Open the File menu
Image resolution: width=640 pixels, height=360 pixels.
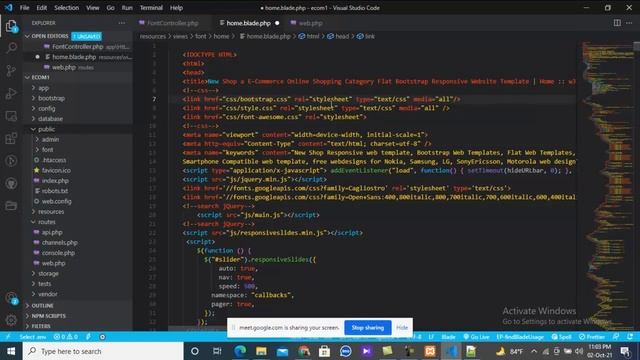pos(24,8)
